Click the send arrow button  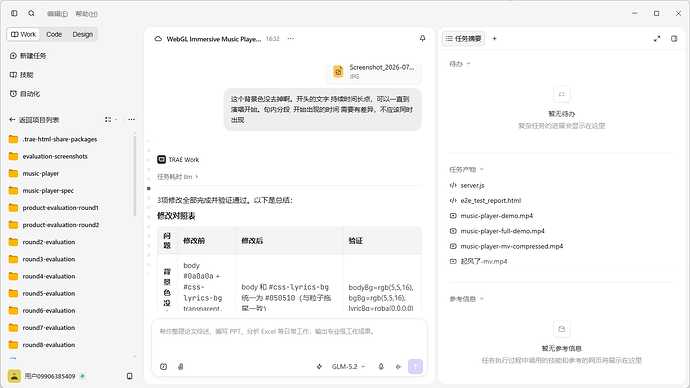[x=415, y=366]
